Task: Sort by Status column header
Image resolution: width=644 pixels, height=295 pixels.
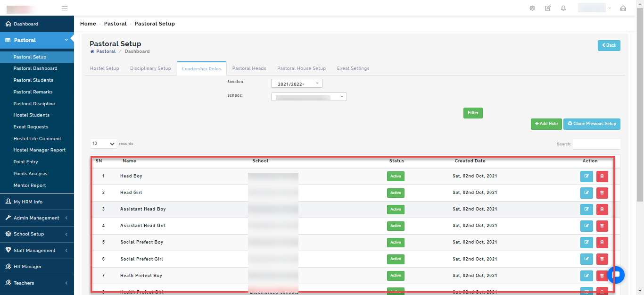Action: (396, 161)
